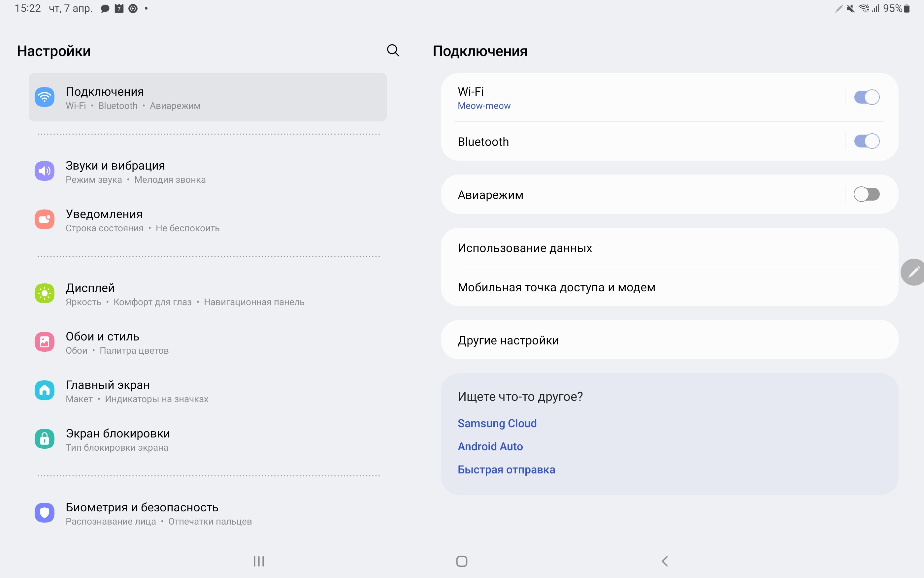Tap the search magnifier icon in Settings

point(393,50)
